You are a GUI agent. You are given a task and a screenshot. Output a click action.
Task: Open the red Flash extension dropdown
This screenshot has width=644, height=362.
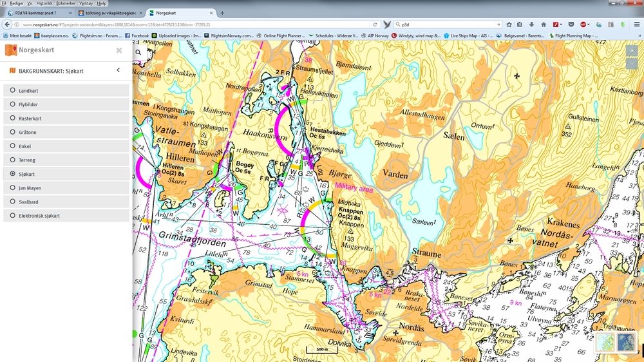pyautogui.click(x=557, y=24)
